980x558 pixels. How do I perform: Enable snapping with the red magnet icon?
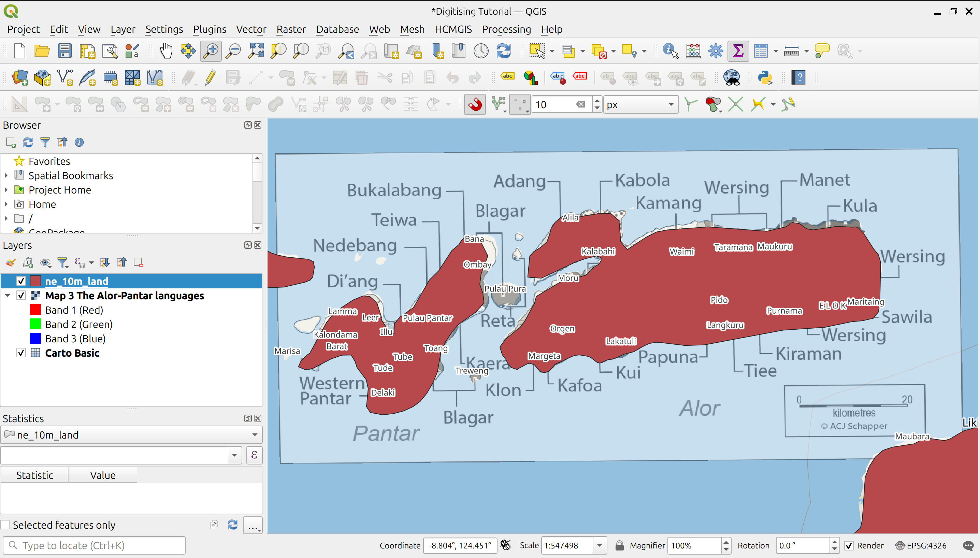(x=475, y=104)
